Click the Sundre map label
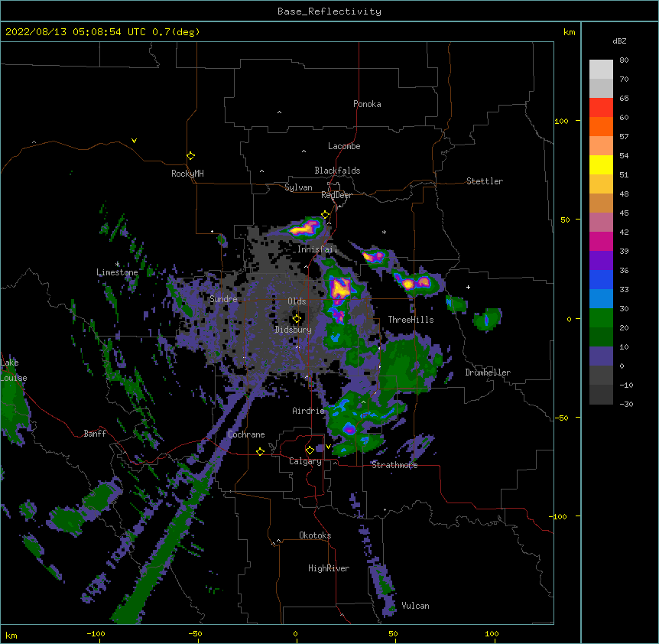 coord(223,299)
